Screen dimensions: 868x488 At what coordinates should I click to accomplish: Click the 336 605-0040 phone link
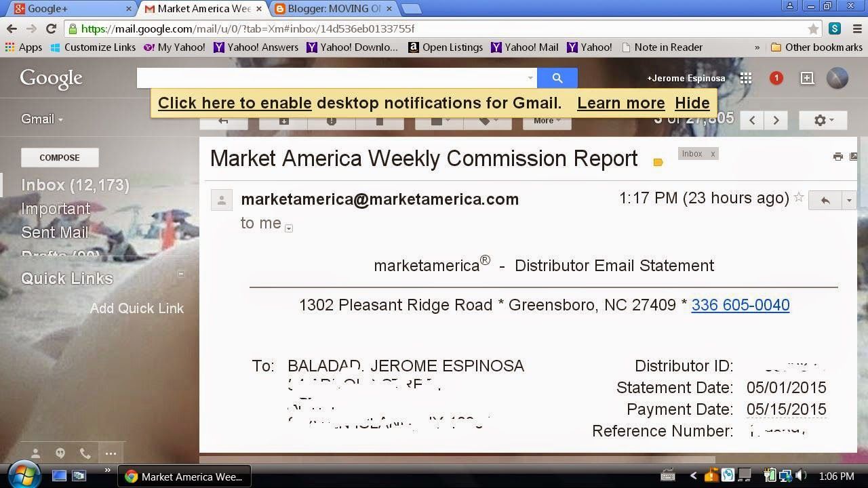[741, 305]
